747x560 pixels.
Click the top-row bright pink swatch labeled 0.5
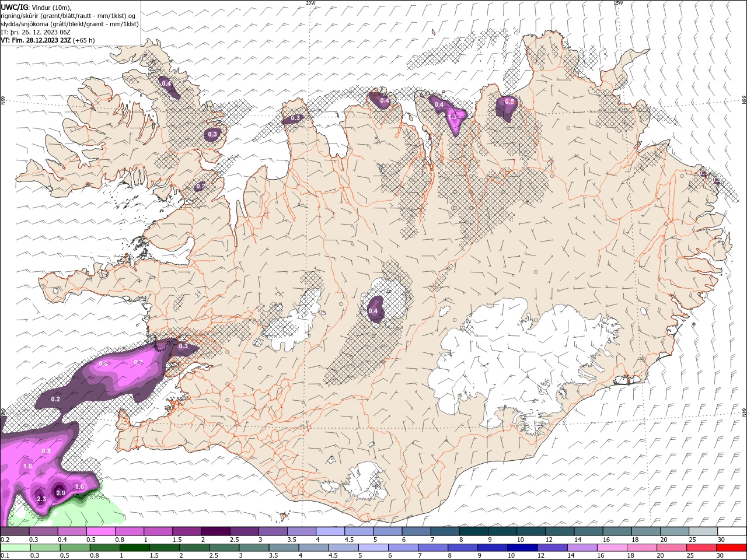pyautogui.click(x=100, y=531)
